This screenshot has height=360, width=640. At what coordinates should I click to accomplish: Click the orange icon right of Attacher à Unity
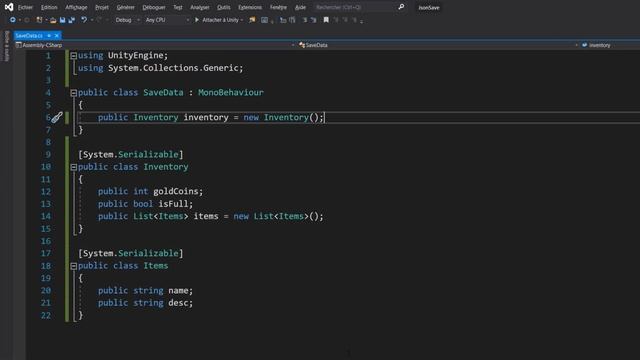click(252, 20)
